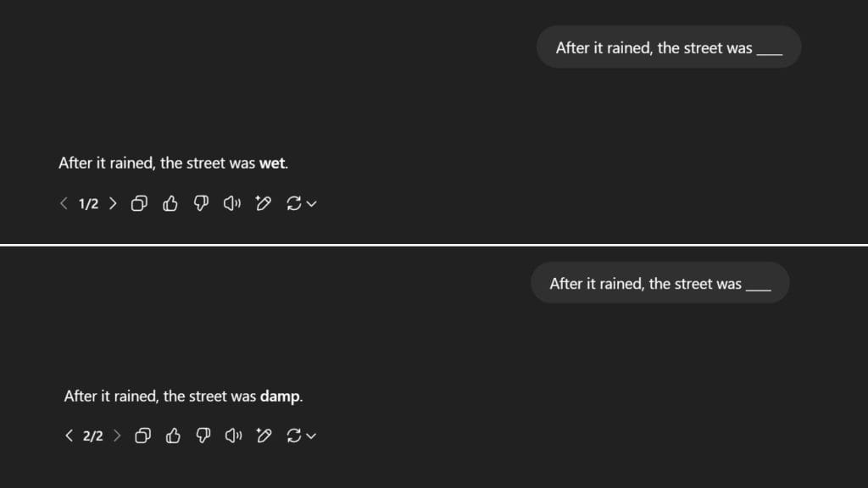
Task: Give a thumbs down to the first response
Action: pos(201,203)
